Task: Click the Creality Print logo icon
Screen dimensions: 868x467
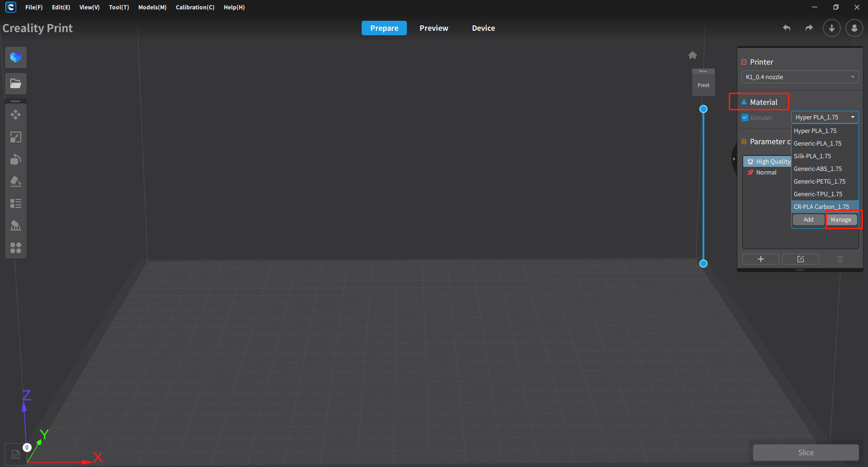Action: click(10, 7)
